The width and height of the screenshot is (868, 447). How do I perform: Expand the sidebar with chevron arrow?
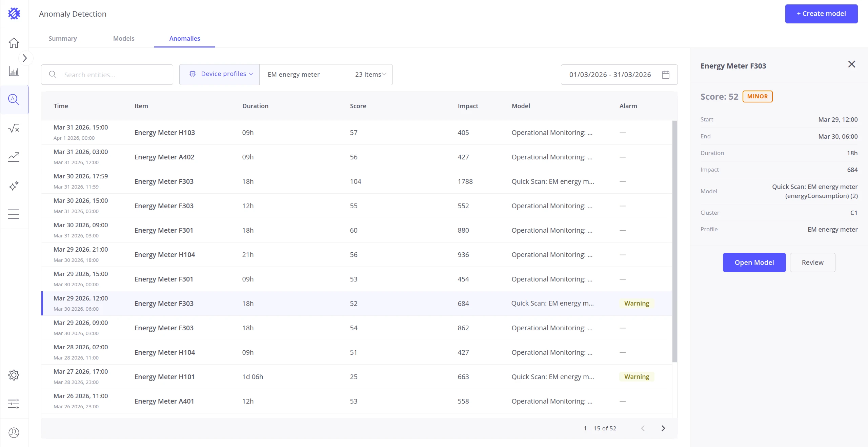[x=25, y=58]
